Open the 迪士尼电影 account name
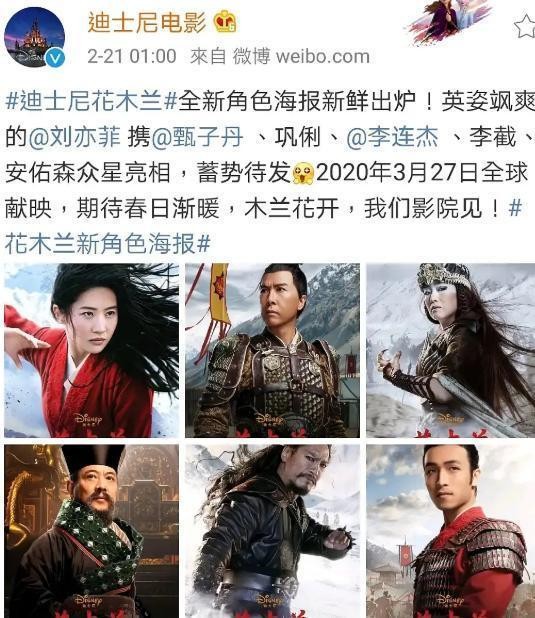535x618 pixels. click(147, 22)
